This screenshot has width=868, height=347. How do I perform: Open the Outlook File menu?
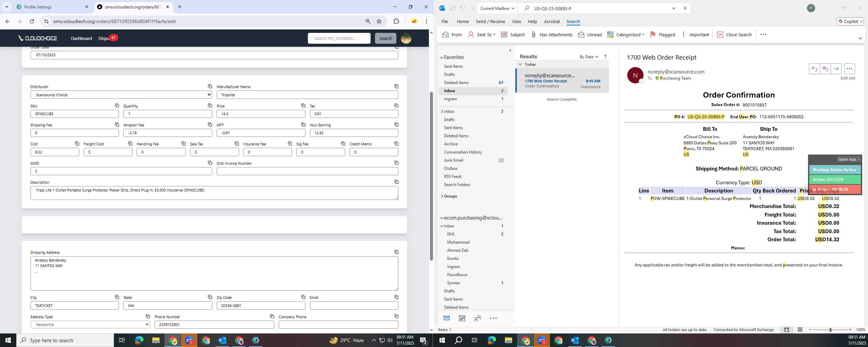tap(444, 21)
